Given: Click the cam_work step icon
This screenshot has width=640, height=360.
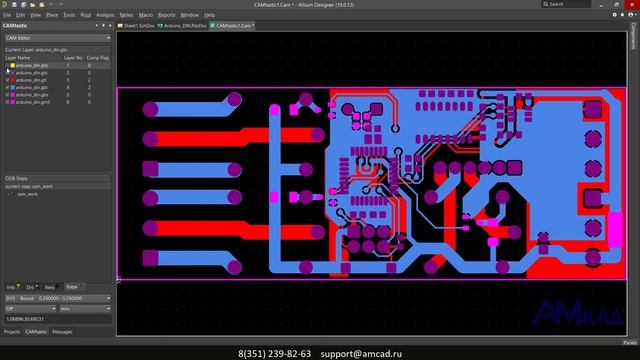Looking at the screenshot, I should pos(12,194).
